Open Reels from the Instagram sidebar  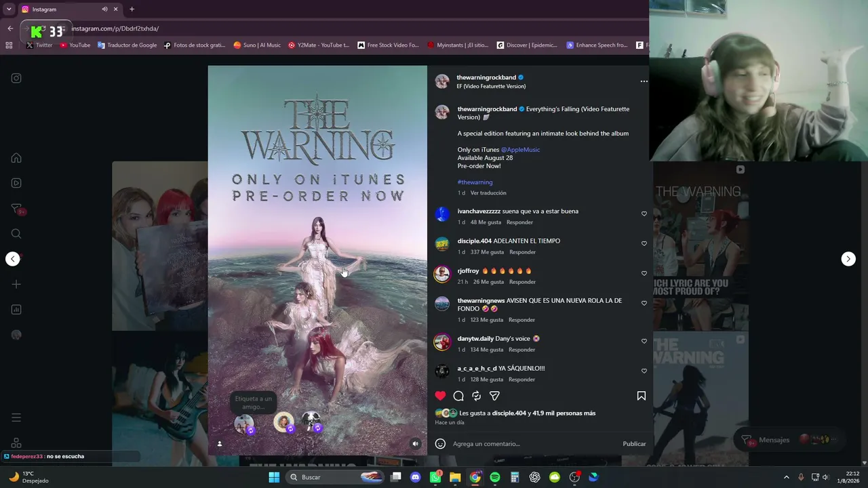tap(16, 183)
